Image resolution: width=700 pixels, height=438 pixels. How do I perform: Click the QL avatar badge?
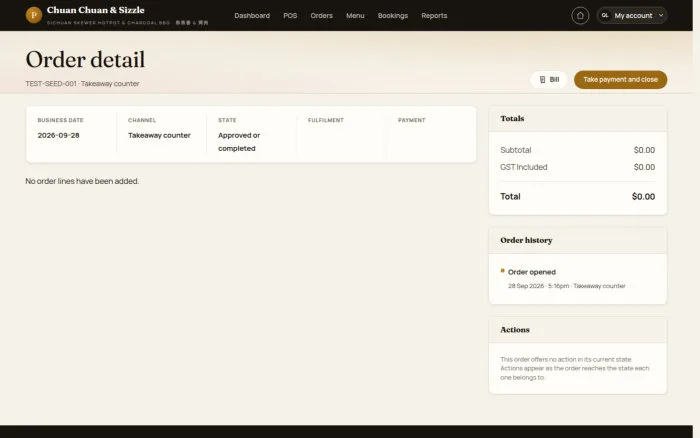click(x=605, y=15)
